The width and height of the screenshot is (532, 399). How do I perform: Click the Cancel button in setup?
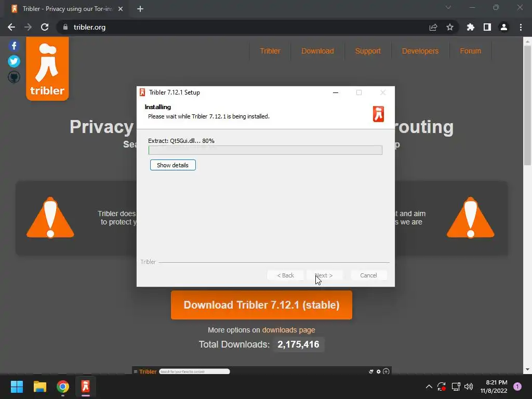[x=368, y=275]
